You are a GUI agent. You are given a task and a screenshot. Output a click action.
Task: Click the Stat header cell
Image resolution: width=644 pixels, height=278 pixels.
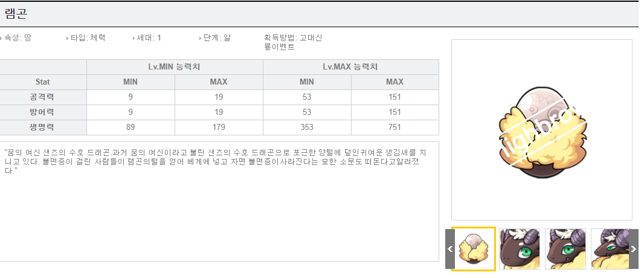(x=43, y=82)
